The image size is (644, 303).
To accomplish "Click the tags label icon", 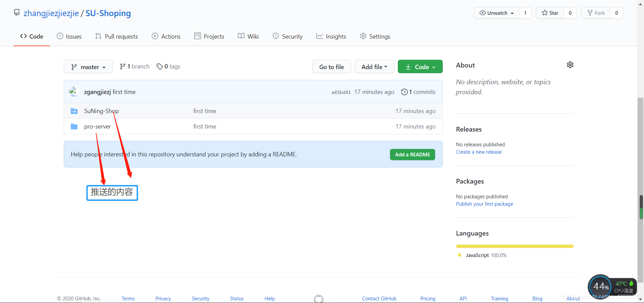I will click(x=160, y=66).
